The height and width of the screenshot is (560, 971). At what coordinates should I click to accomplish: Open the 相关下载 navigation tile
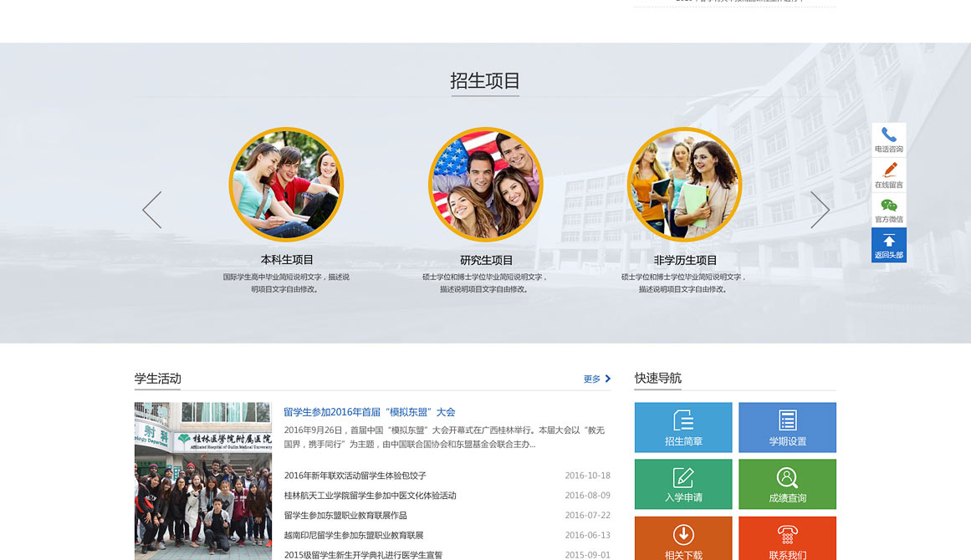683,538
